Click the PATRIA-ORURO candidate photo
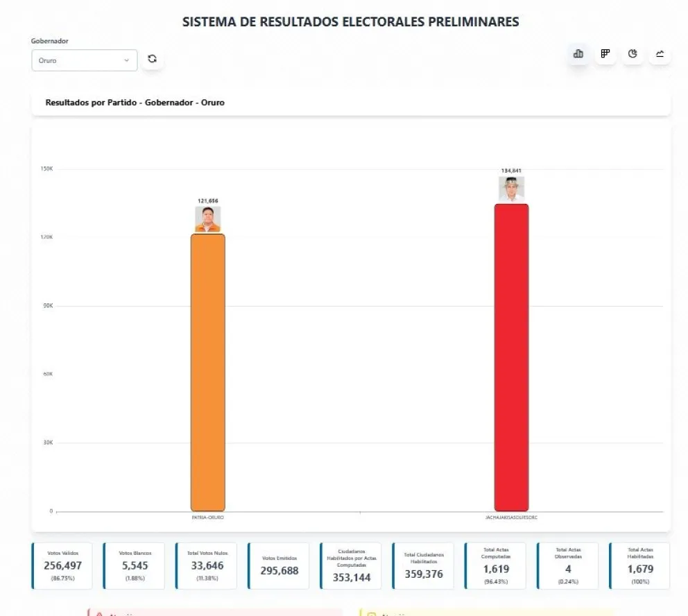This screenshot has height=616, width=688. (x=207, y=219)
